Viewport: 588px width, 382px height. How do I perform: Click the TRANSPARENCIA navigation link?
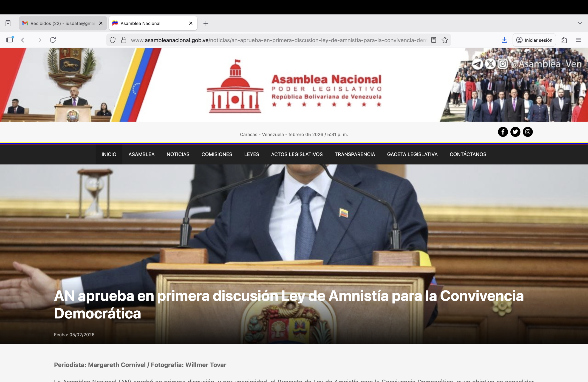[355, 154]
